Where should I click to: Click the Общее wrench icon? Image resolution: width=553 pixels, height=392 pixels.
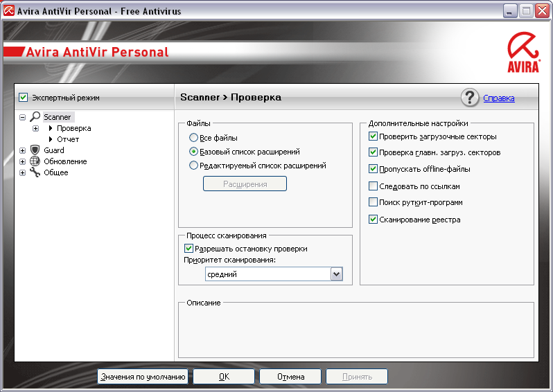(35, 172)
